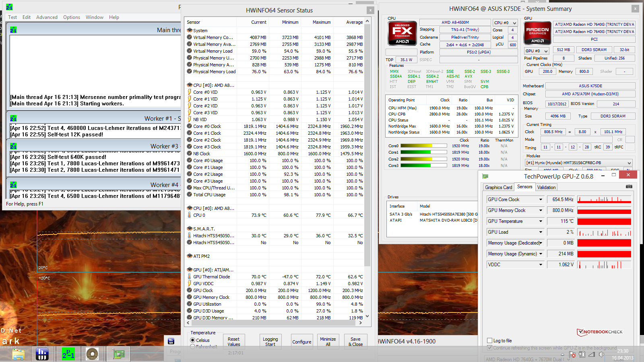644x362 pixels.
Task: Click Reset Values button
Action: click(x=233, y=341)
